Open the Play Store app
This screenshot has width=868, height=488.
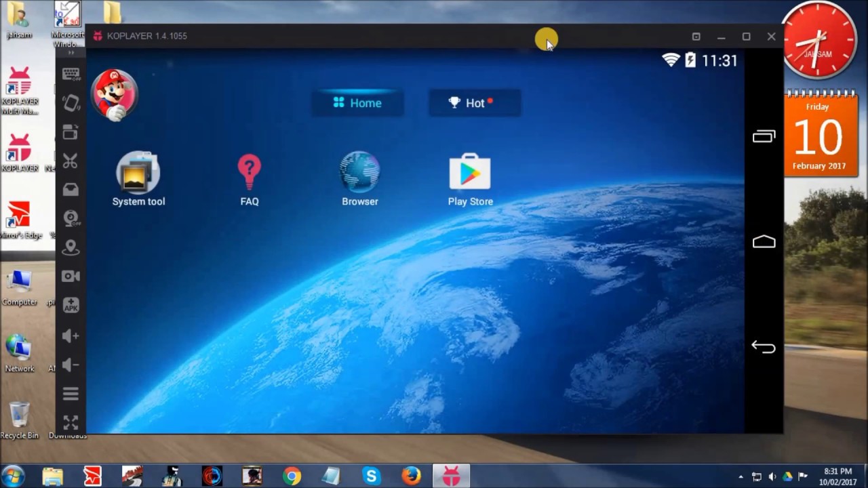click(470, 180)
